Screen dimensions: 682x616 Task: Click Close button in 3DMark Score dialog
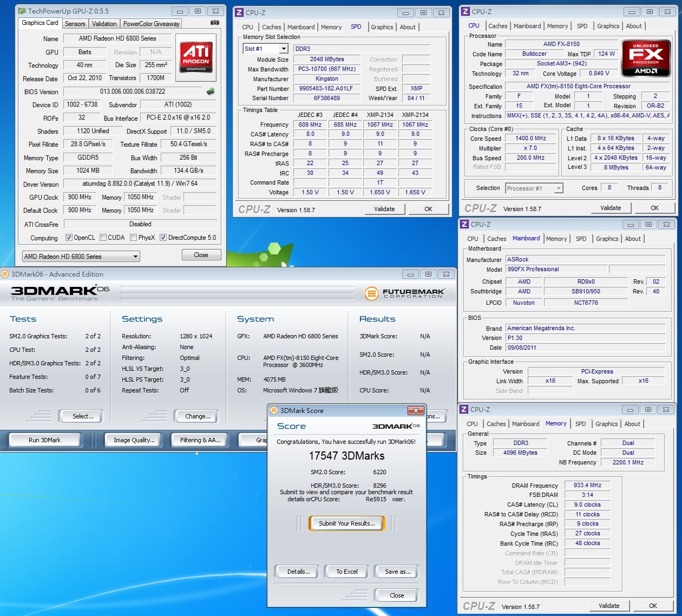396,595
